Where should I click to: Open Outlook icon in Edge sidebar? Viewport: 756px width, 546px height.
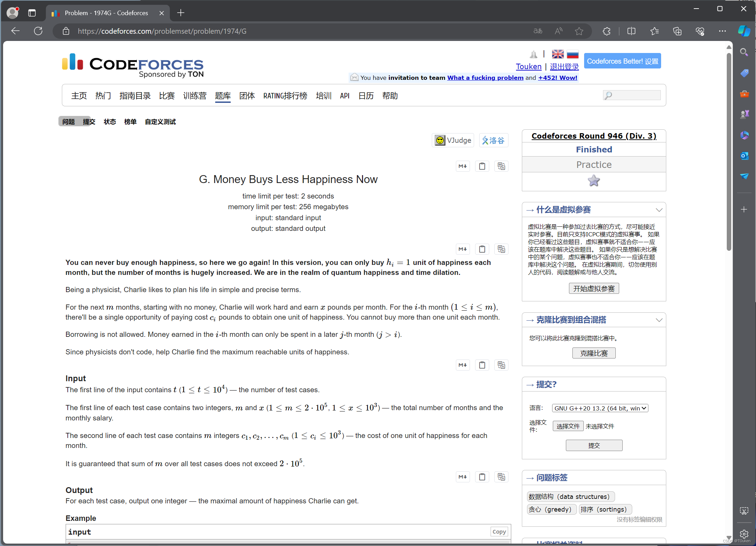click(x=744, y=156)
